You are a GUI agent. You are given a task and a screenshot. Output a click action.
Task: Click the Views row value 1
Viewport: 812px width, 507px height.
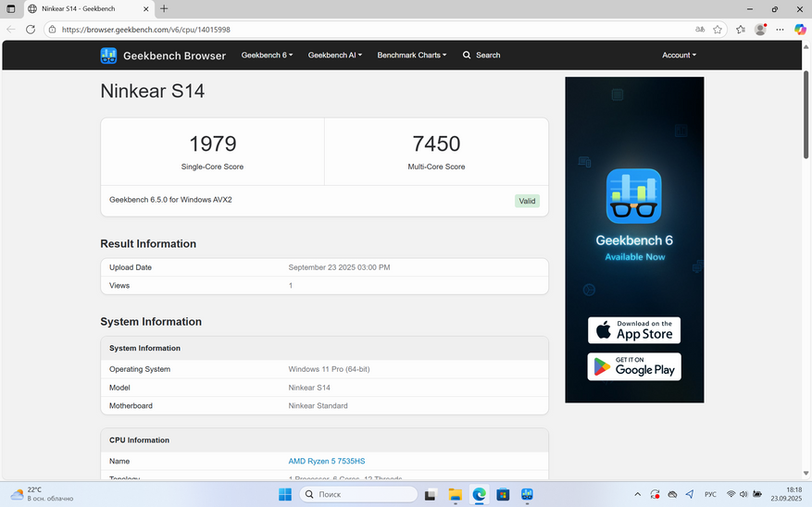point(291,286)
